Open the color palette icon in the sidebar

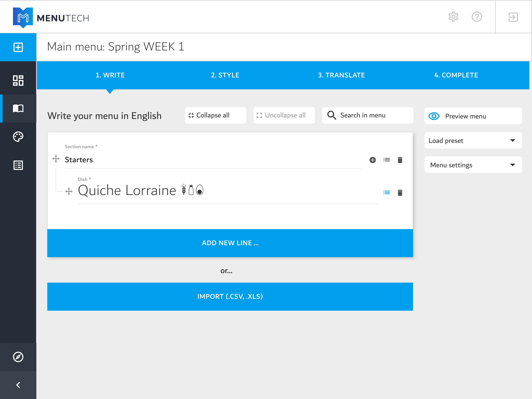(x=18, y=137)
